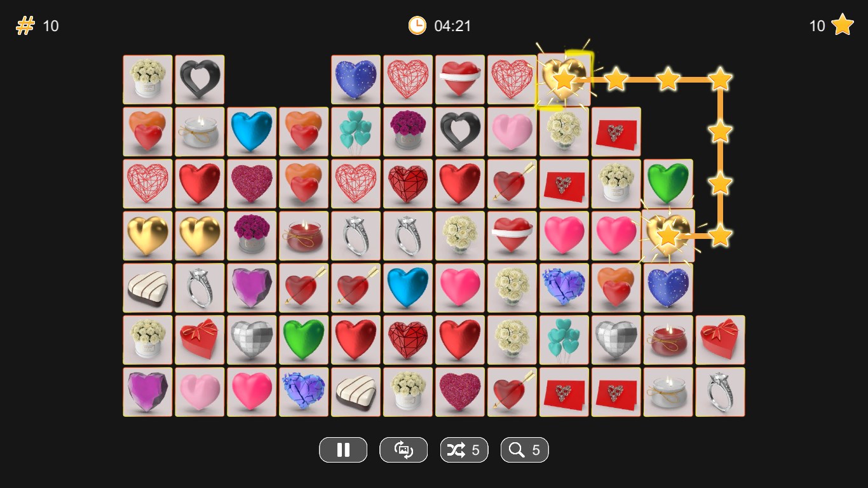Pick the teal balloons tile beside magenta roses
Screen dimensions: 868x488
point(356,132)
